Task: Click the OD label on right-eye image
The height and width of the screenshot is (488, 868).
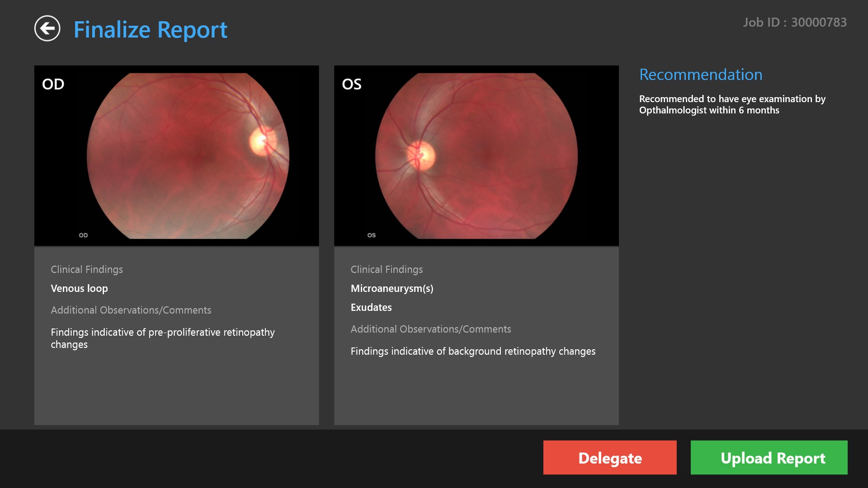Action: (53, 84)
